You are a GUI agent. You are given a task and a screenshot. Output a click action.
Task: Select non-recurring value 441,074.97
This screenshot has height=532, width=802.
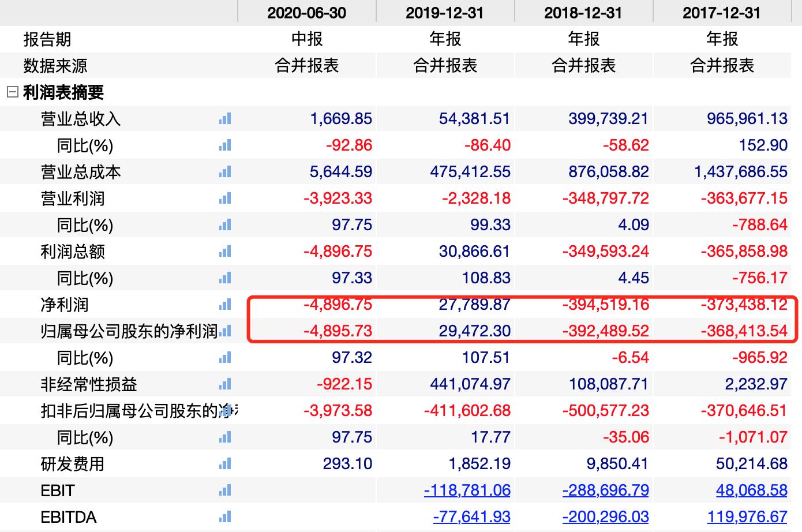[470, 384]
